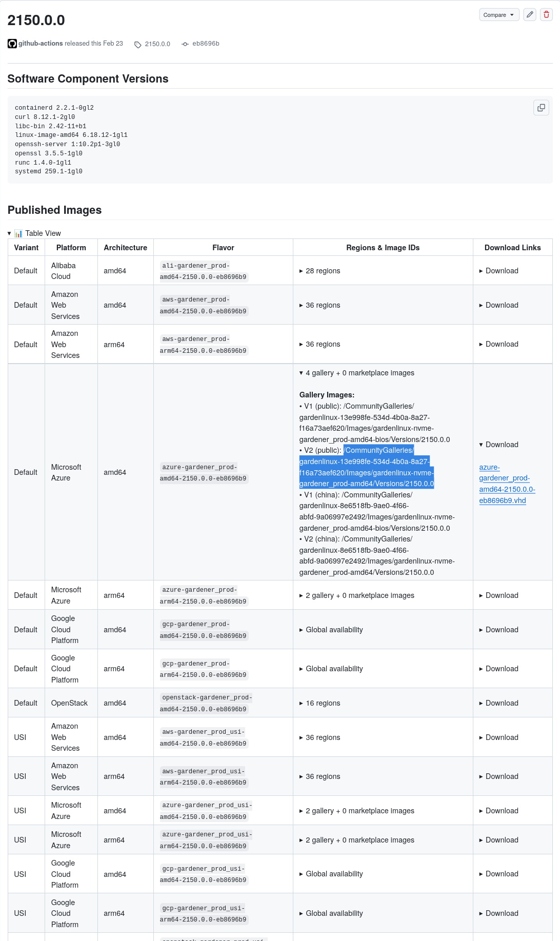This screenshot has width=560, height=941.
Task: Copy the software component versions with copy icon
Action: 541,108
